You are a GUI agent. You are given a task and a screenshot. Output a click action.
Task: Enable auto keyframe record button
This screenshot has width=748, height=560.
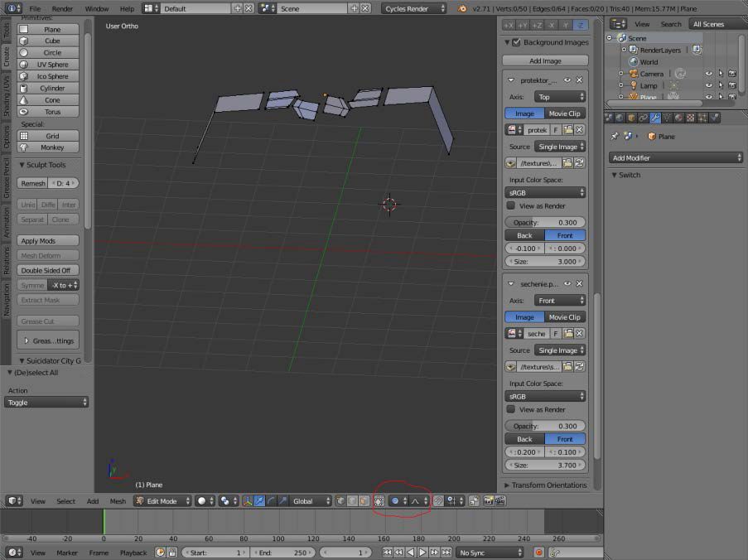[538, 553]
